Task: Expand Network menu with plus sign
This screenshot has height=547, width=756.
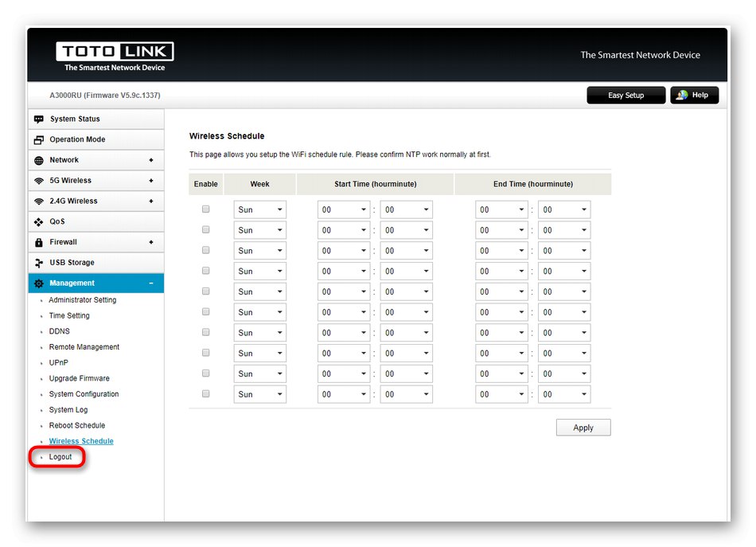Action: point(151,160)
